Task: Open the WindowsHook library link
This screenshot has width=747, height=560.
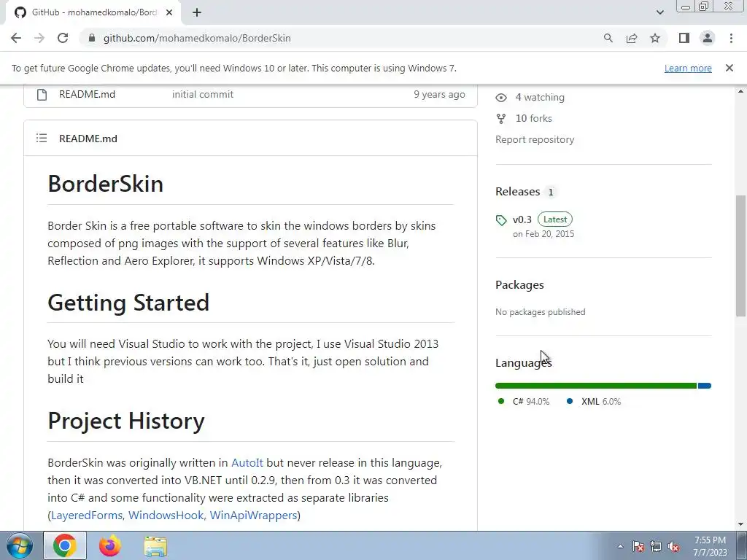Action: (x=166, y=516)
